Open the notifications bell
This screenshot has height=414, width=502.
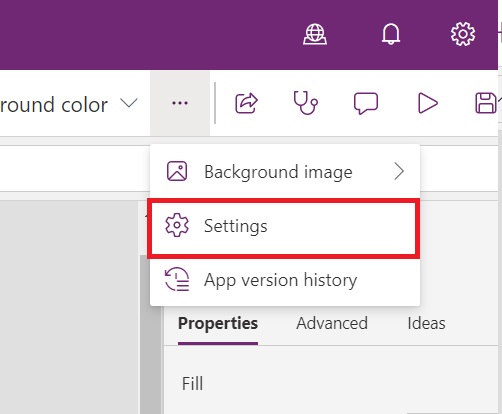tap(391, 34)
